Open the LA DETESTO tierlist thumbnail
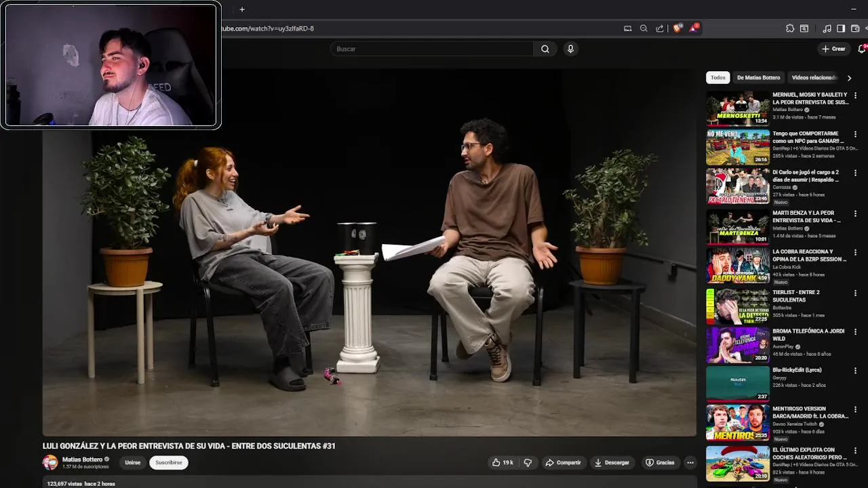This screenshot has height=488, width=868. (738, 306)
